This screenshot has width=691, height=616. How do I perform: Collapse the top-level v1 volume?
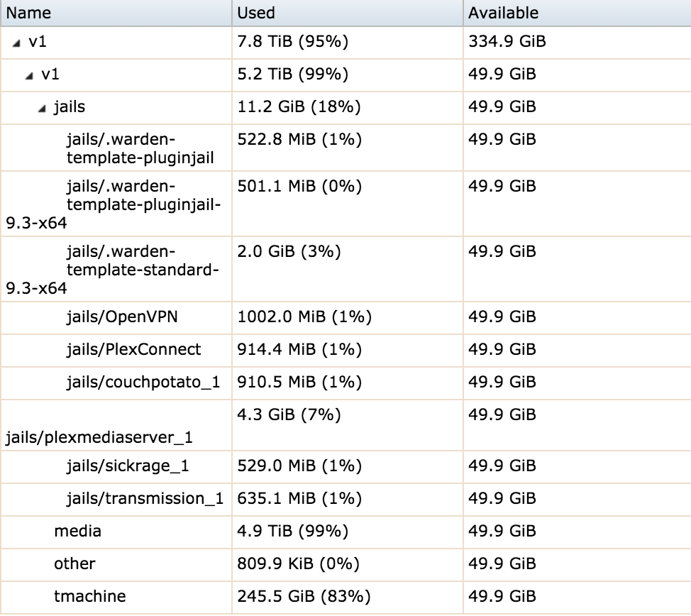(x=16, y=43)
